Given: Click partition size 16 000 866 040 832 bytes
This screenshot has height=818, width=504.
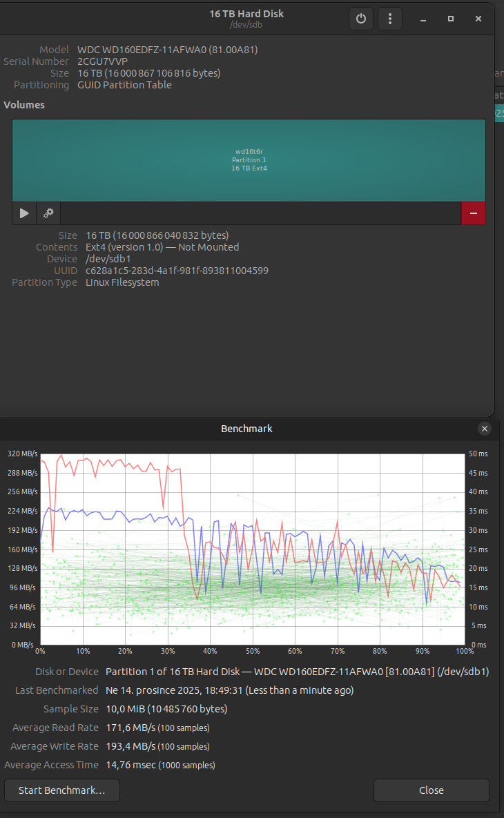Looking at the screenshot, I should [157, 235].
